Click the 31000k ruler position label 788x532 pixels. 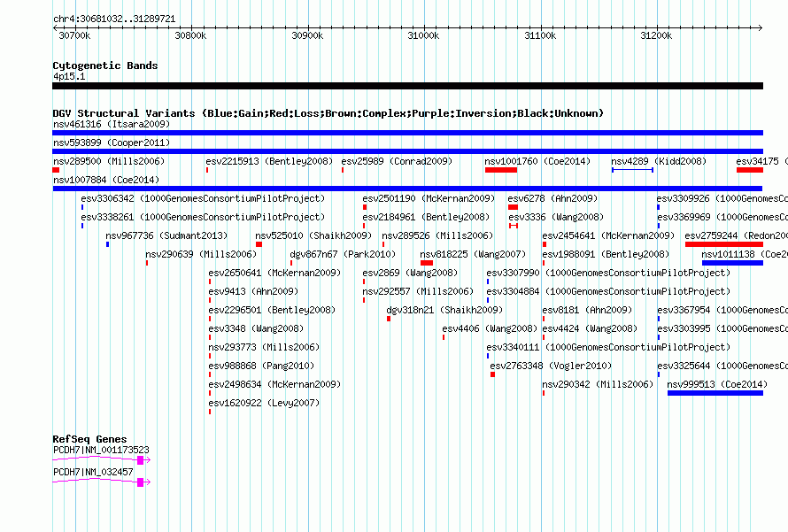(423, 35)
